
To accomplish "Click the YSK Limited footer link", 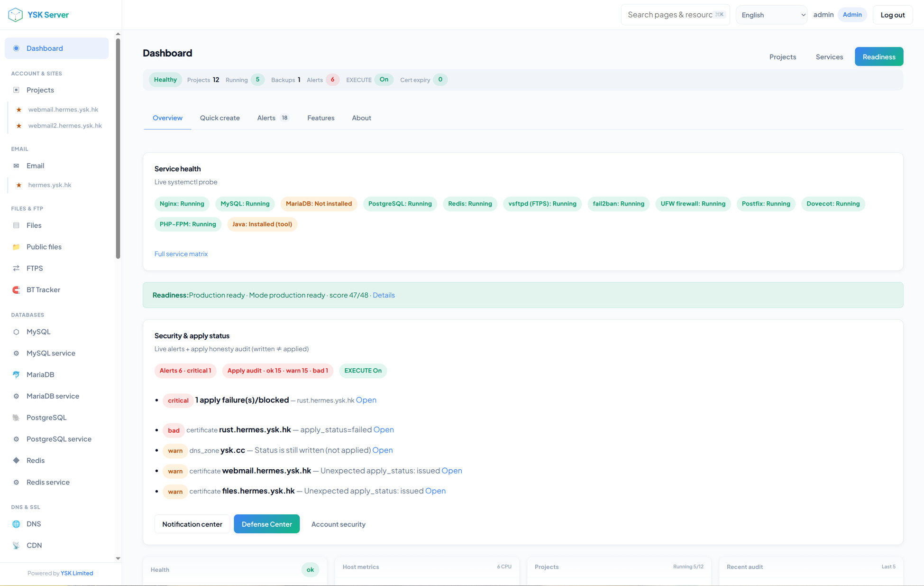I will tap(77, 574).
